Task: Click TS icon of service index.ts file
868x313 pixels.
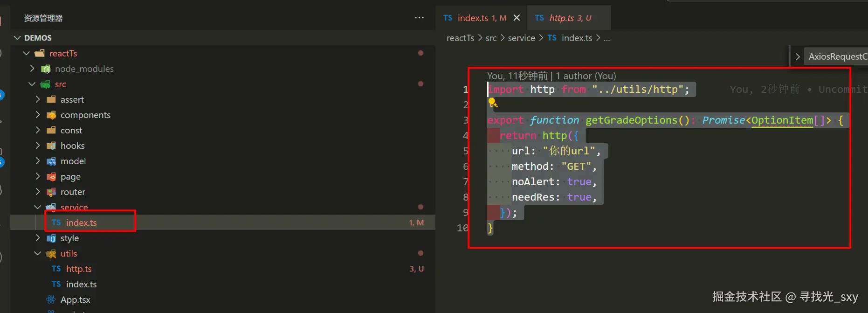Action: [x=56, y=223]
